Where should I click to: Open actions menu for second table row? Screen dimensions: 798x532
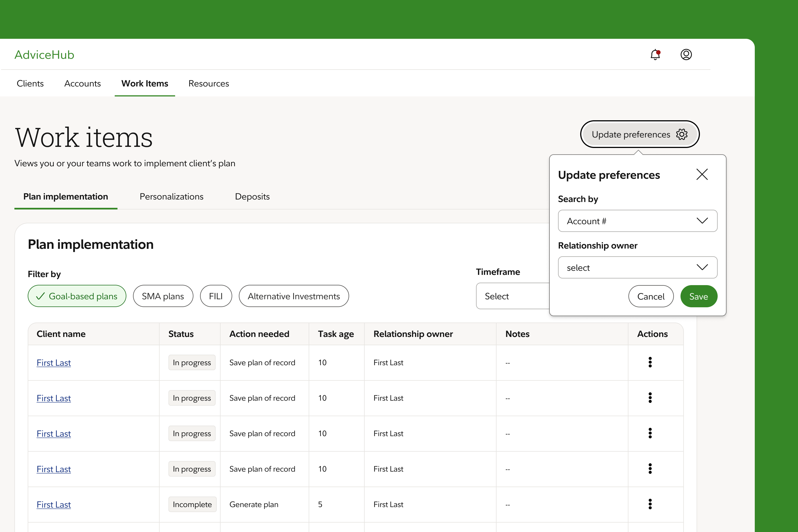(650, 398)
